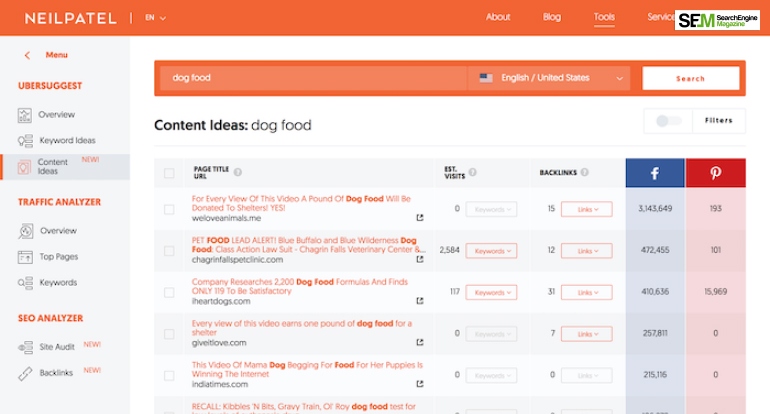Viewport: 770px width, 414px height.
Task: Expand Links dropdown for chagrinfallspetclinic.com row
Action: point(587,251)
